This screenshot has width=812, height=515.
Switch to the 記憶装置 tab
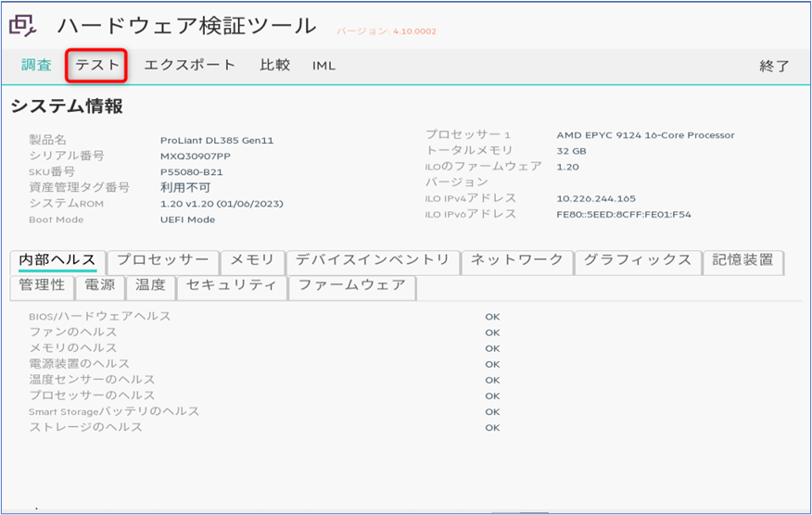(x=742, y=261)
